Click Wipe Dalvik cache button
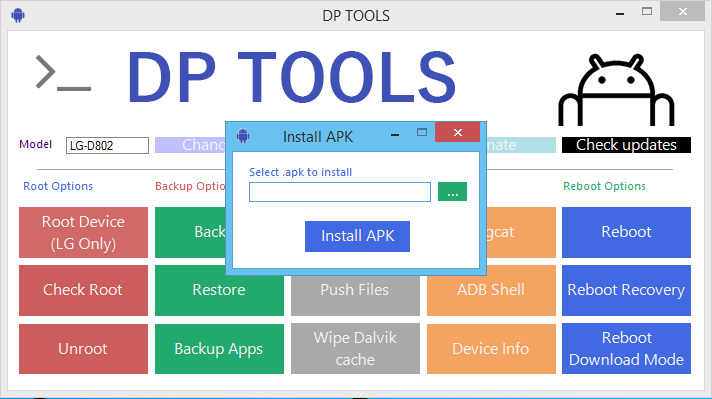This screenshot has height=399, width=712. 355,349
